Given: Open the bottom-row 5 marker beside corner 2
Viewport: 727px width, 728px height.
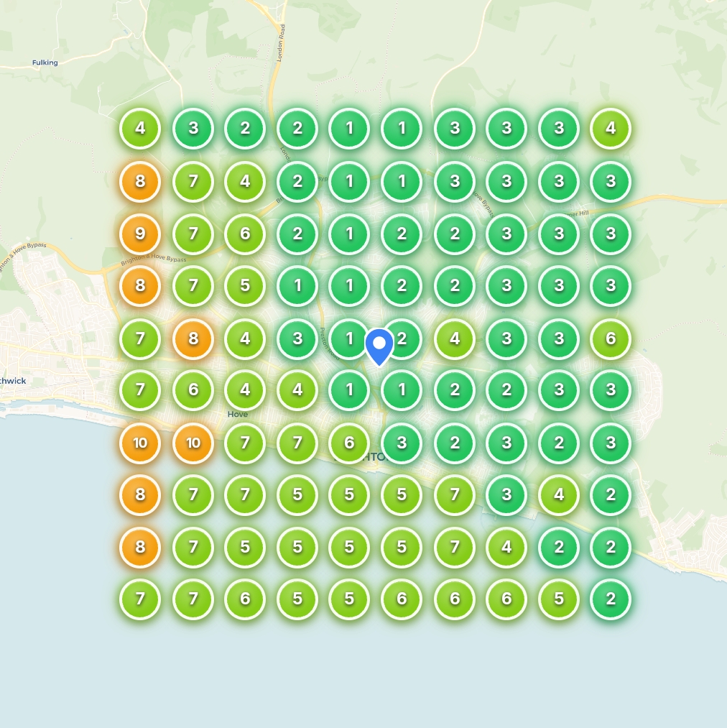Looking at the screenshot, I should coord(559,599).
